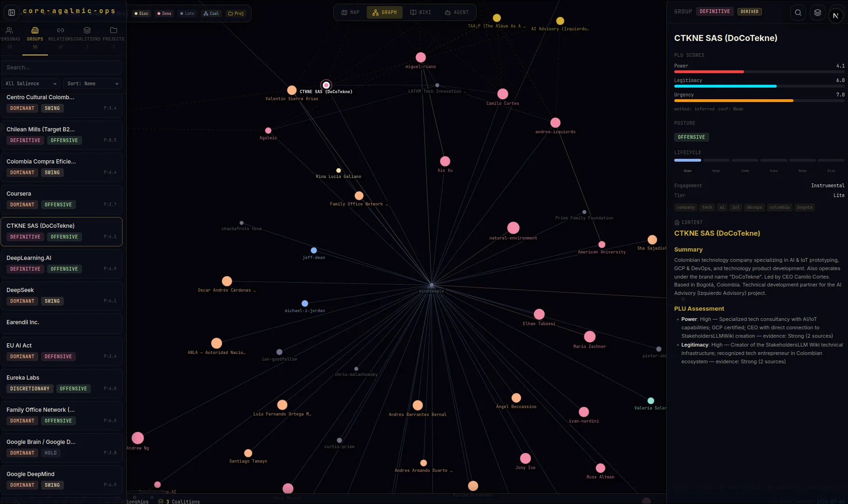Viewport: 848px width, 504px height.
Task: Click the Urgency score bar
Action: tap(759, 101)
